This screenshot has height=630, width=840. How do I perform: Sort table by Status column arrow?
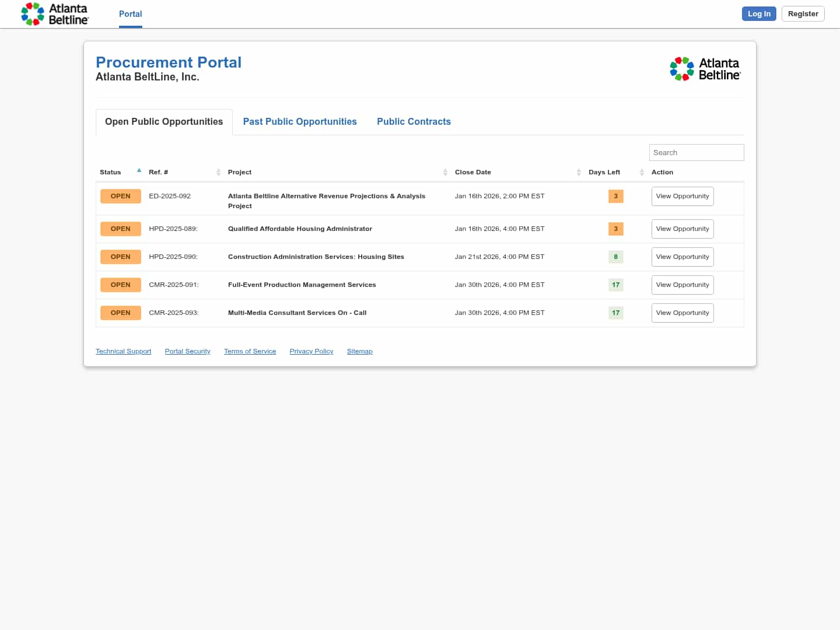[139, 171]
